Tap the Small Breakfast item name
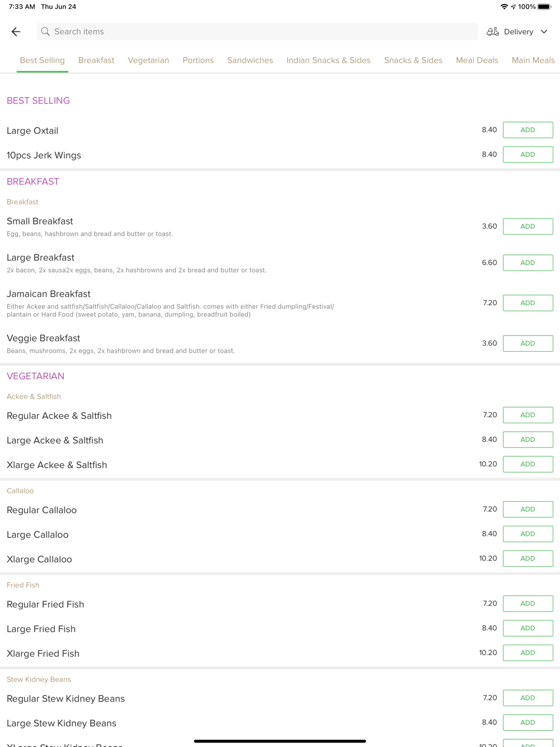The height and width of the screenshot is (747, 560). pos(40,221)
